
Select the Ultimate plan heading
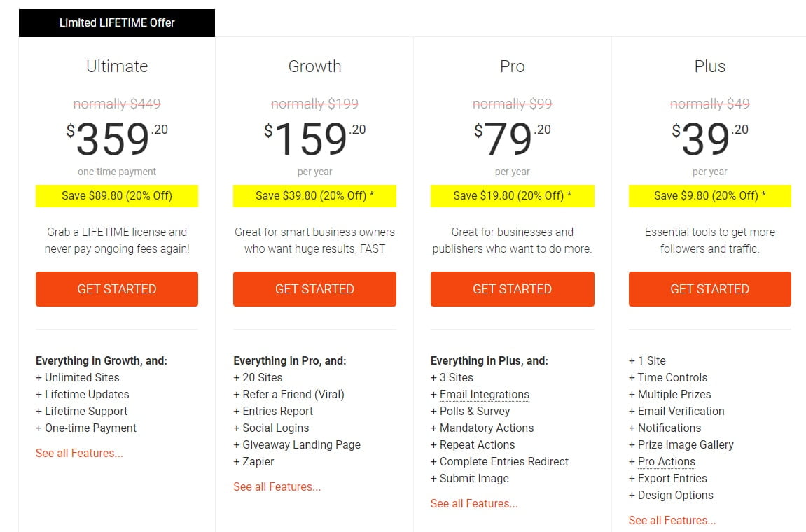(x=116, y=66)
